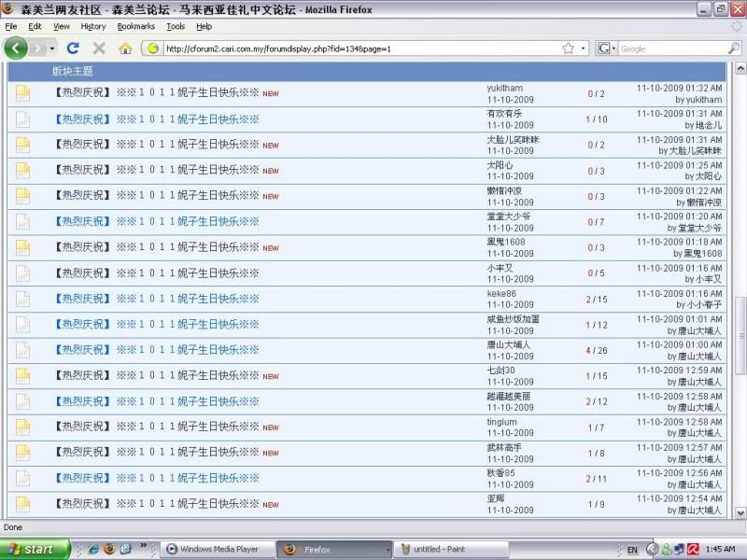Viewport: 747px width, 560px height.
Task: Open the Help menu
Action: click(204, 26)
